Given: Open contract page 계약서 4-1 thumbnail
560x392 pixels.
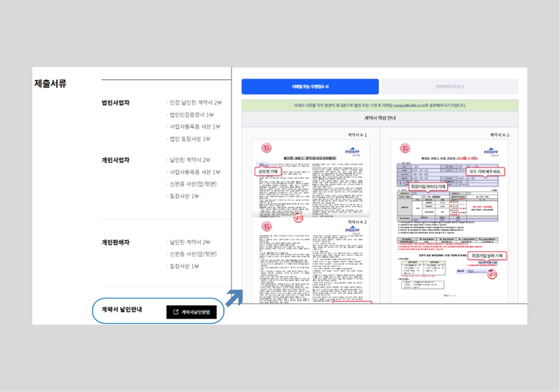Looking at the screenshot, I should click(x=311, y=179).
